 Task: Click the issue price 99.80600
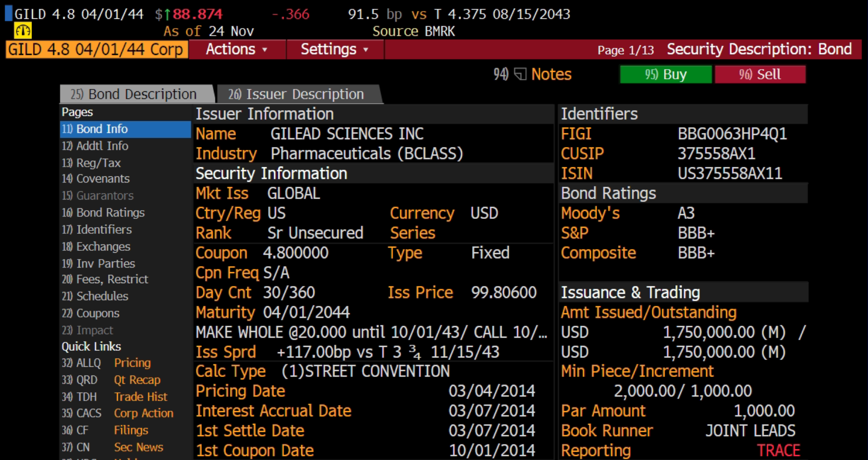click(x=504, y=292)
